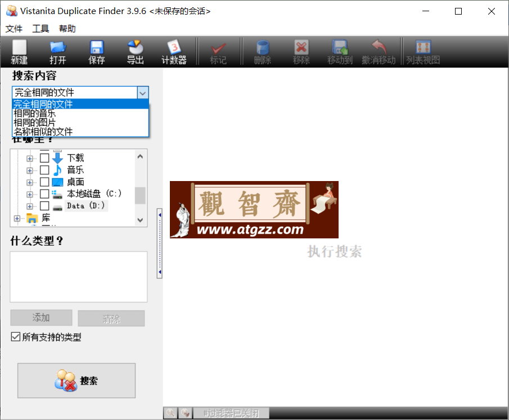Expand the Data (D:) tree node
The image size is (509, 420).
[x=30, y=206]
